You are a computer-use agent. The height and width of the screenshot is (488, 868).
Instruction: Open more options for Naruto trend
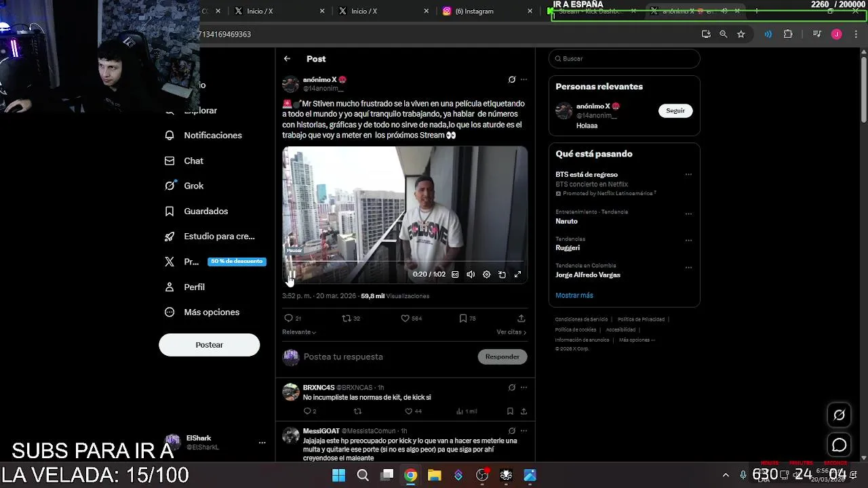point(688,214)
